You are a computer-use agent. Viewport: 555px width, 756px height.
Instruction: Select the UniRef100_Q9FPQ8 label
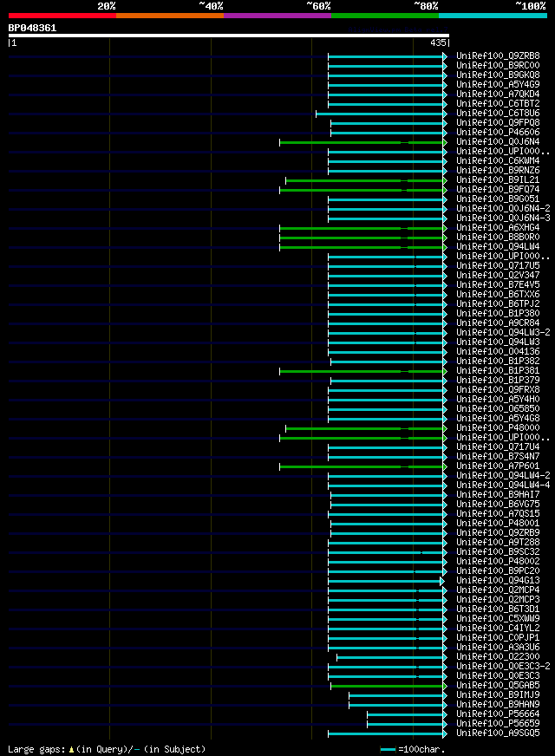[x=498, y=123]
